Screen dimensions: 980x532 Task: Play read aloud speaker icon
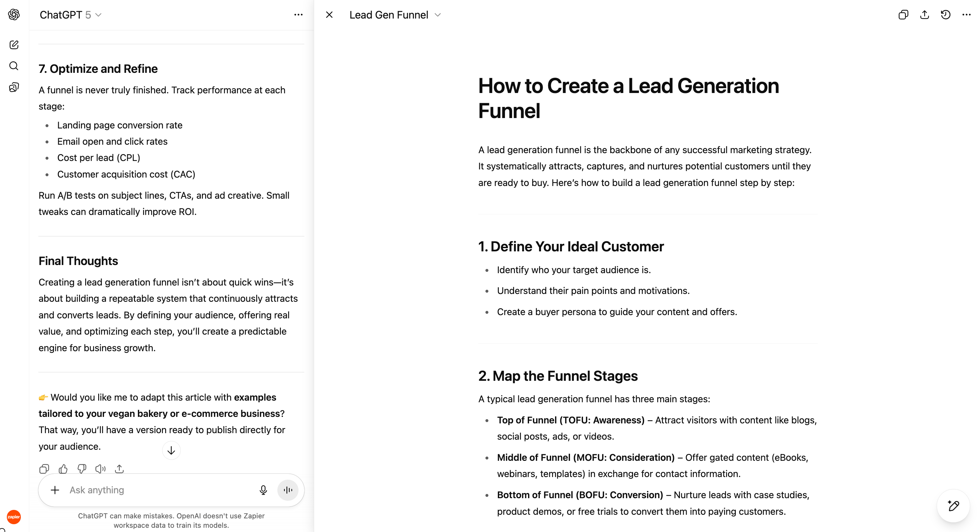[x=100, y=469]
